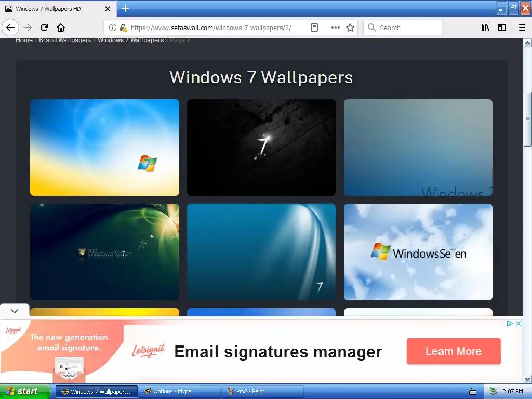
Task: Reload the page with the refresh icon
Action: 45,28
